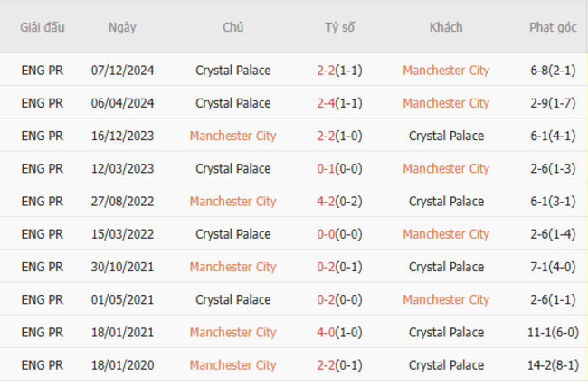Click the 2-2(1-1) score on 07/12/2024
This screenshot has width=588, height=387.
340,71
